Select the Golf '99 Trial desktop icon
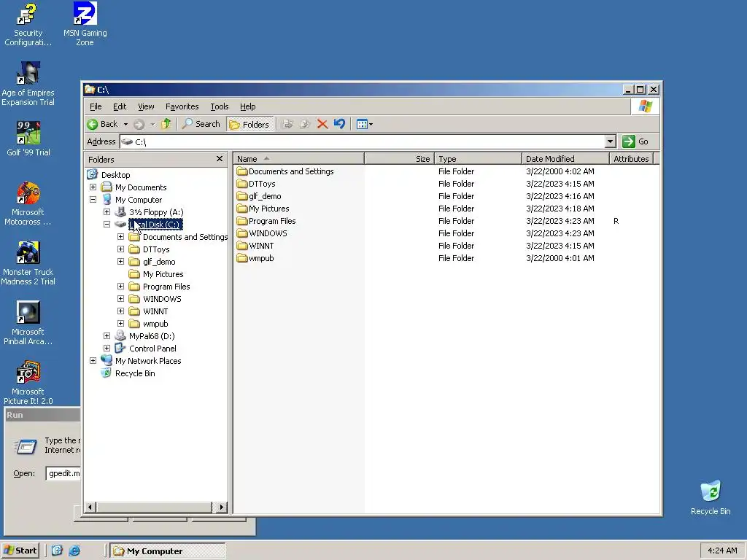The image size is (747, 560). click(28, 139)
